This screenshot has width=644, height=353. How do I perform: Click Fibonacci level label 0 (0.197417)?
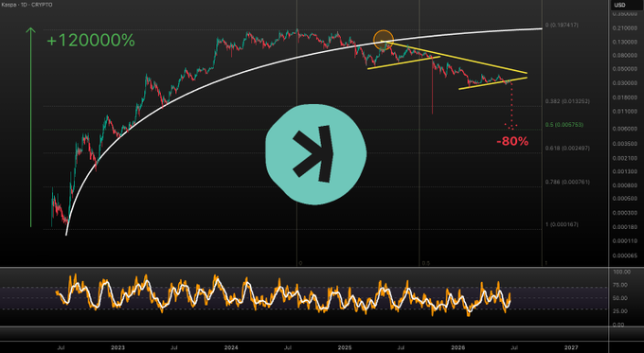(x=562, y=25)
